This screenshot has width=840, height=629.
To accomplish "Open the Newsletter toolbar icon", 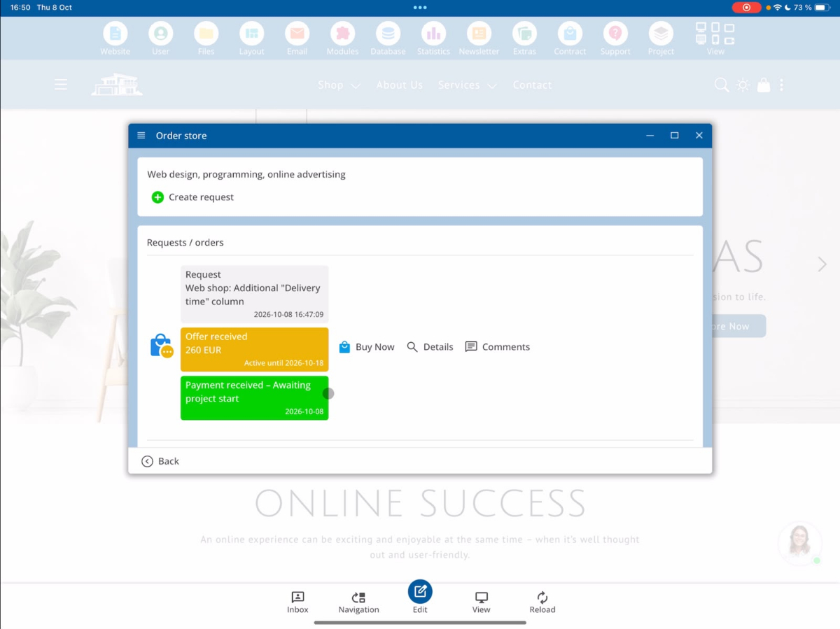I will (479, 34).
